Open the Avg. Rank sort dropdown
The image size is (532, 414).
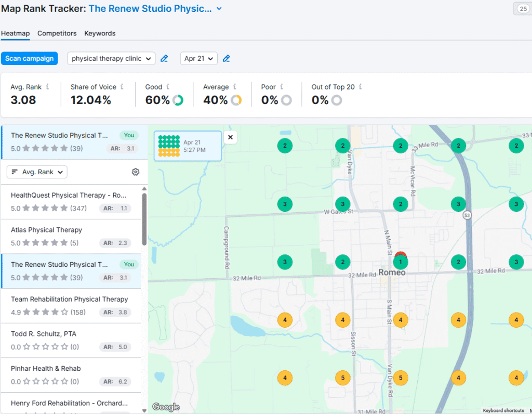[37, 172]
